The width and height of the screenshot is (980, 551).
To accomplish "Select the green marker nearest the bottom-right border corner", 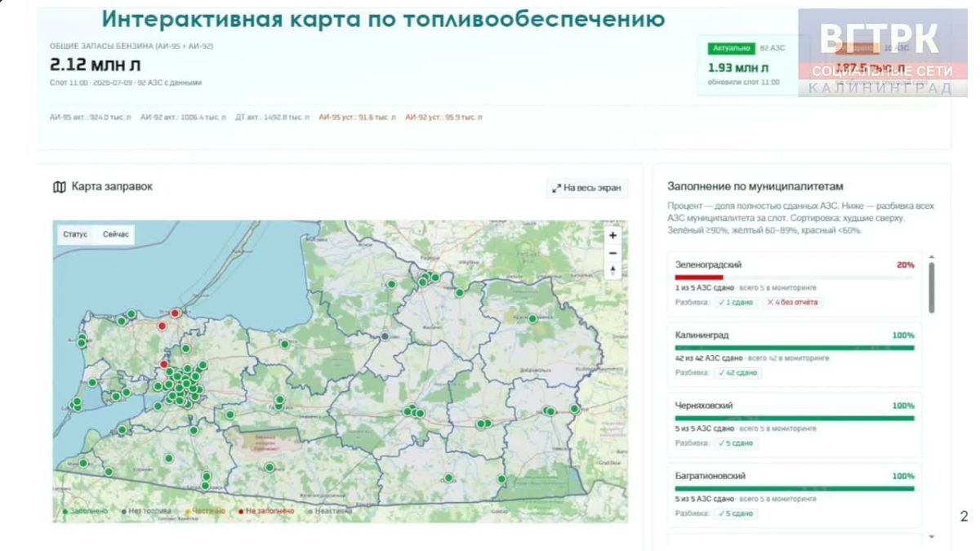I will pos(501,479).
